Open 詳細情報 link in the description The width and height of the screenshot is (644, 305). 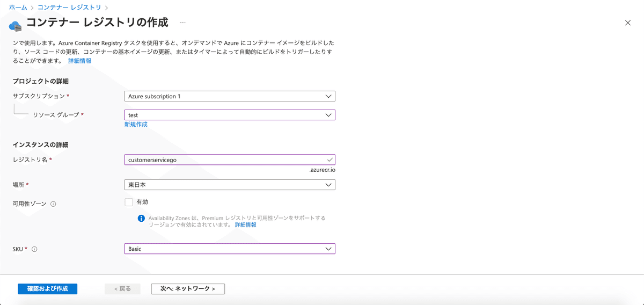tap(79, 61)
